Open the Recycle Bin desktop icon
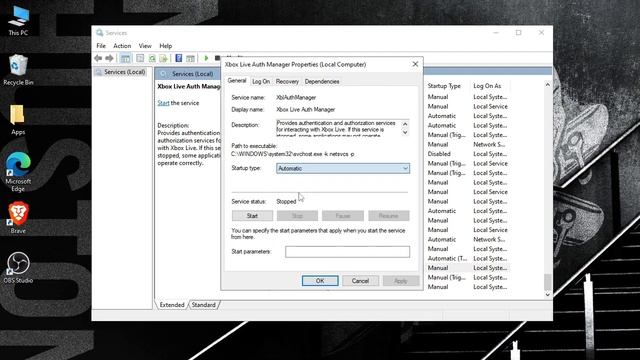The width and height of the screenshot is (640, 360). click(18, 70)
